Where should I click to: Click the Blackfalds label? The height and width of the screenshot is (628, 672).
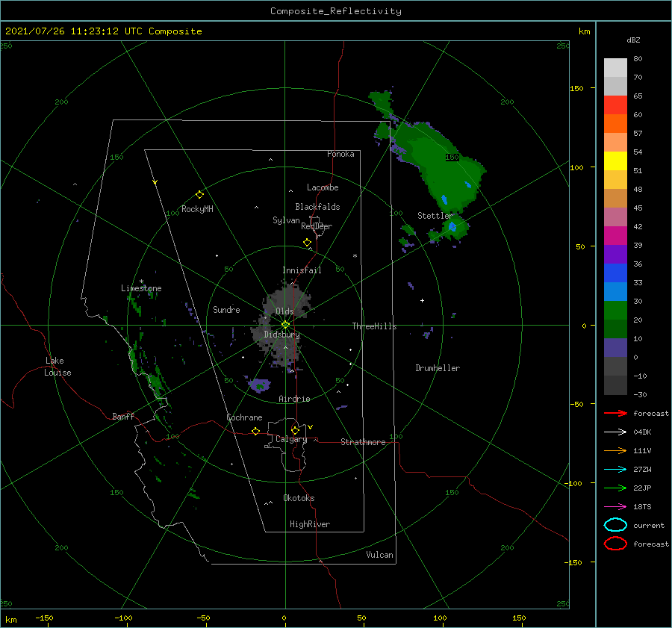pyautogui.click(x=317, y=207)
